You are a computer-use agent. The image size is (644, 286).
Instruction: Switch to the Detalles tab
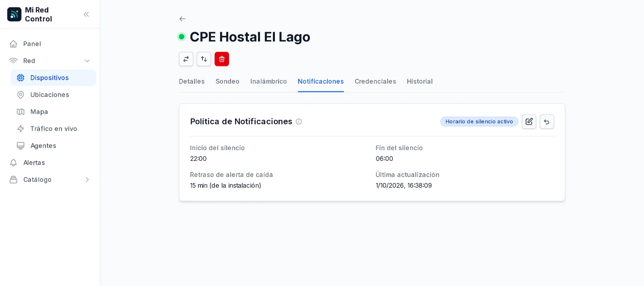[x=192, y=81]
